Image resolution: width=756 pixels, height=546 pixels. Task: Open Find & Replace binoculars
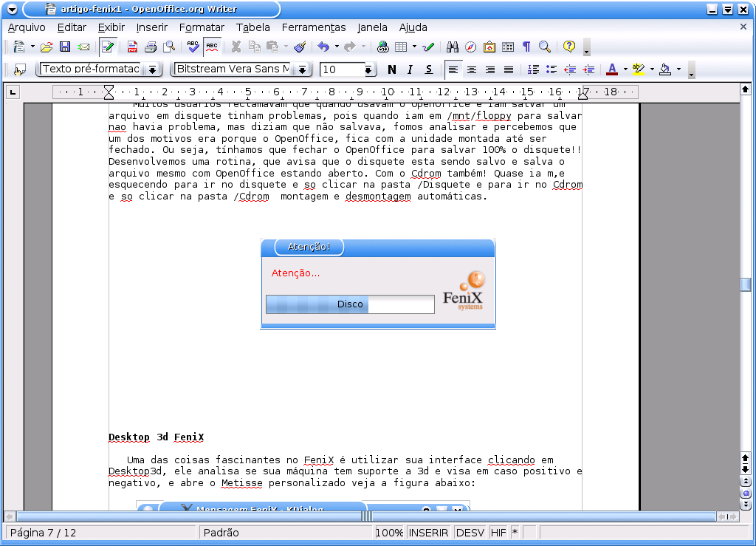click(453, 47)
